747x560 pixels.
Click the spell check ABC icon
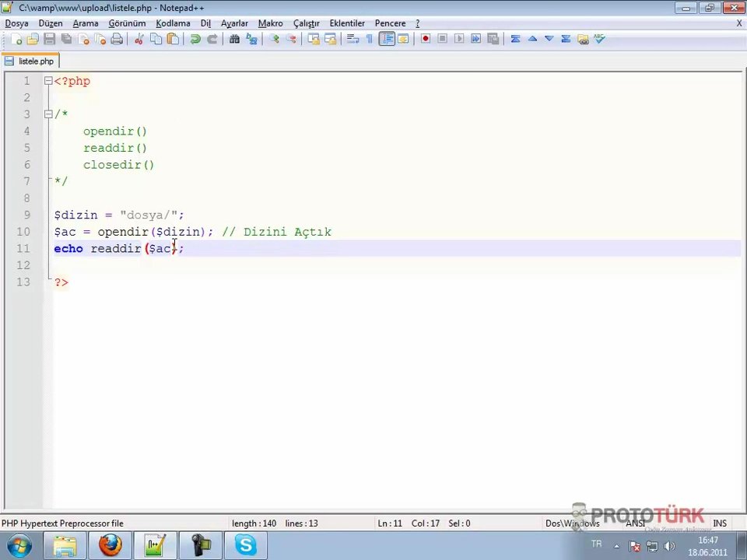tap(599, 39)
